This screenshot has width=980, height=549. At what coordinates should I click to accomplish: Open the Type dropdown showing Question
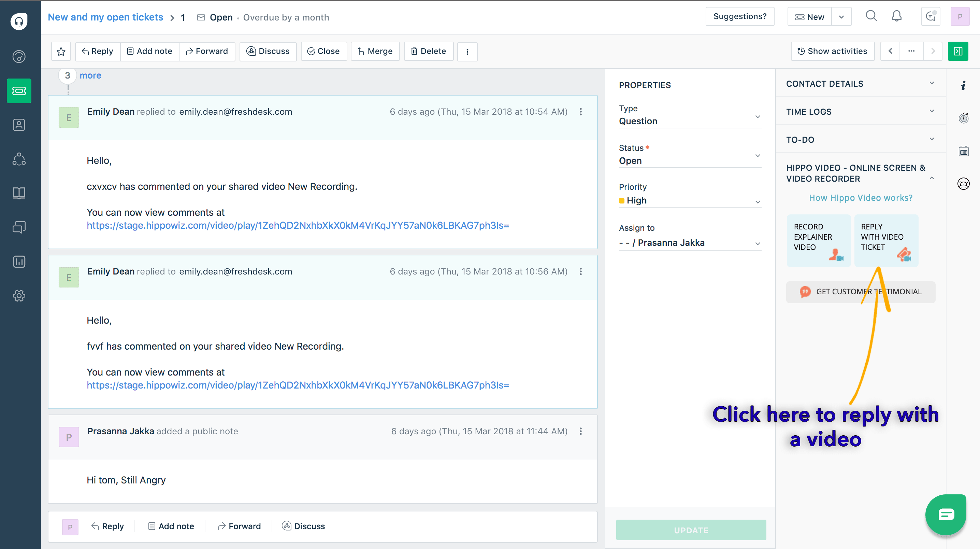click(689, 121)
